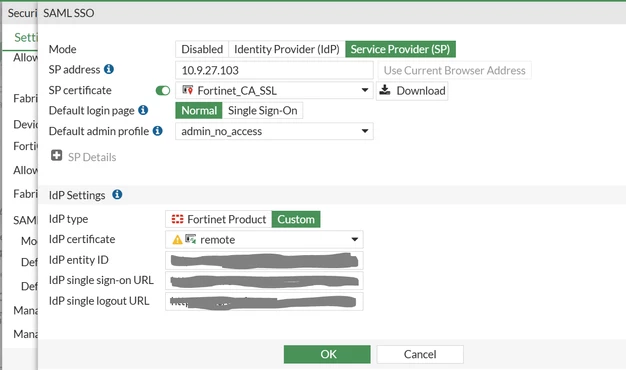Click the info icon next to IdP Settings
The image size is (626, 370).
pyautogui.click(x=117, y=194)
